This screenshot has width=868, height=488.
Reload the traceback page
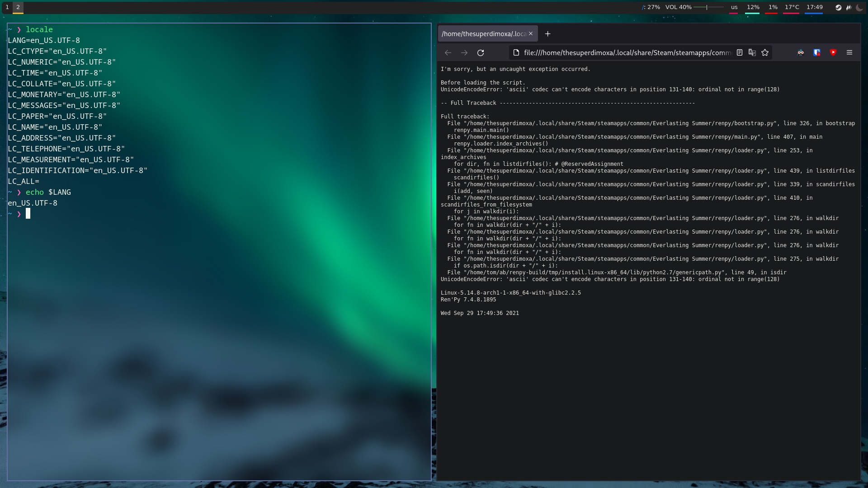481,52
